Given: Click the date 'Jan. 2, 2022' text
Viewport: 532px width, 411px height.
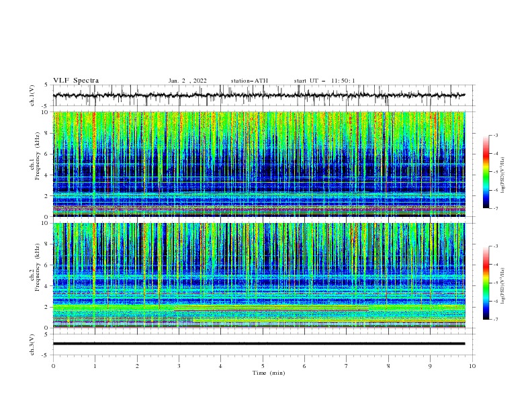Looking at the screenshot, I should coord(187,81).
